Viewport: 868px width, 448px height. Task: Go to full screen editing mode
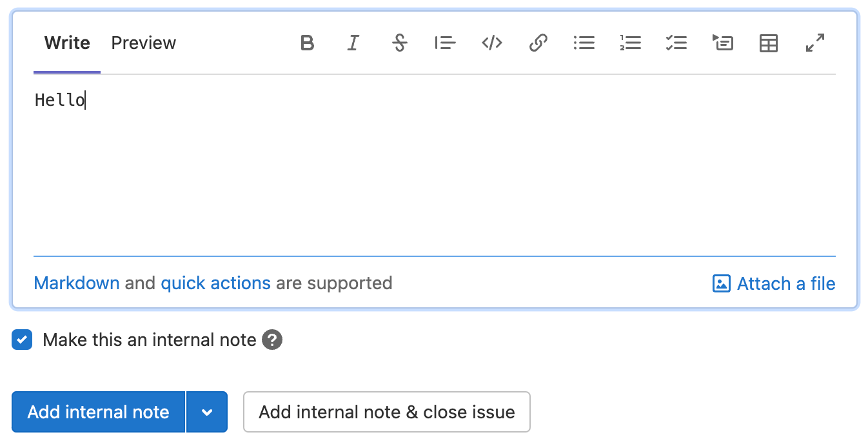click(814, 43)
